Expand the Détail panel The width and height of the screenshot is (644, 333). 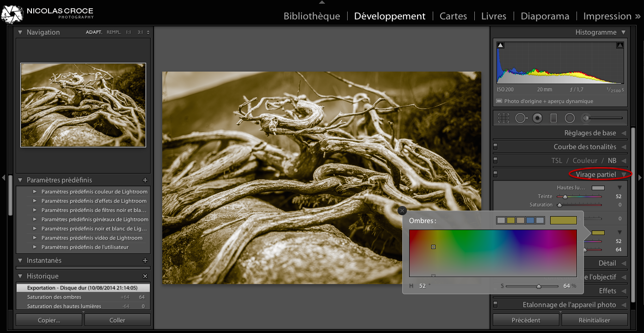(x=607, y=263)
